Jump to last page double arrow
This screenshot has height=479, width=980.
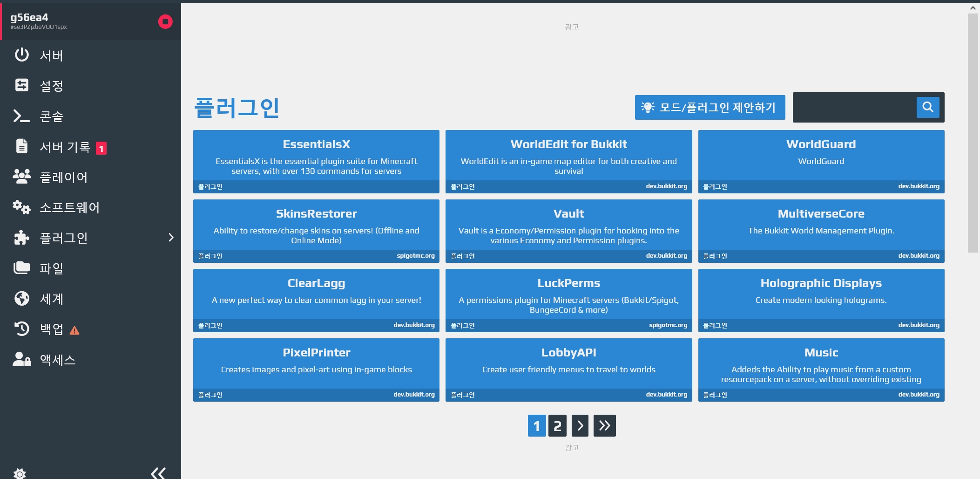(x=605, y=425)
